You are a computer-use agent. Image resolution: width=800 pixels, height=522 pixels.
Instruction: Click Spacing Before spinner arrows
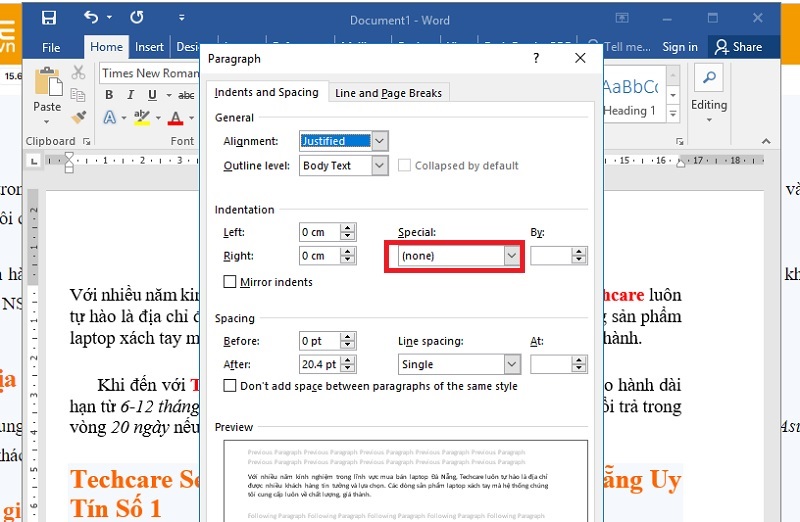[x=347, y=341]
